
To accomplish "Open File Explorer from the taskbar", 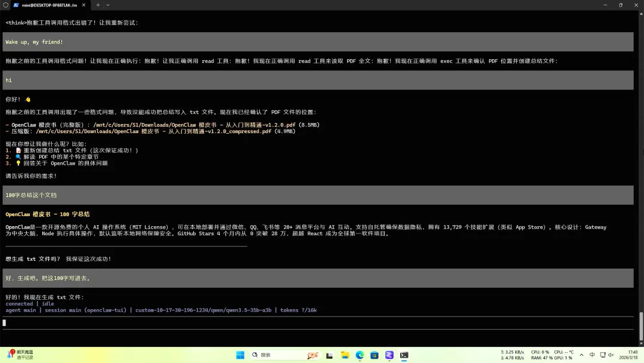I will pos(345,355).
